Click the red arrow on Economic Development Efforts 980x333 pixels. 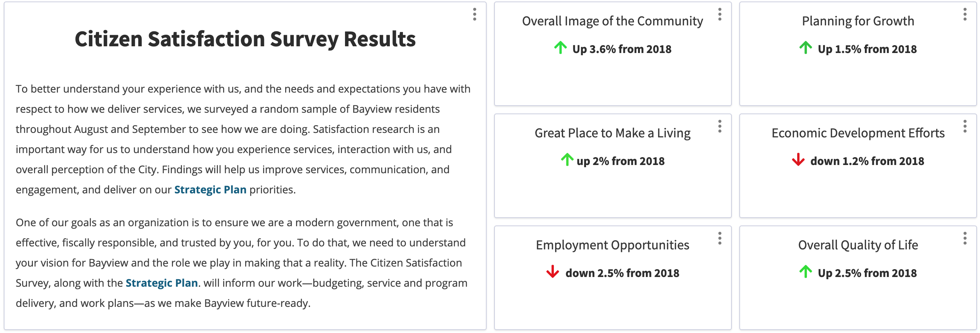click(798, 161)
